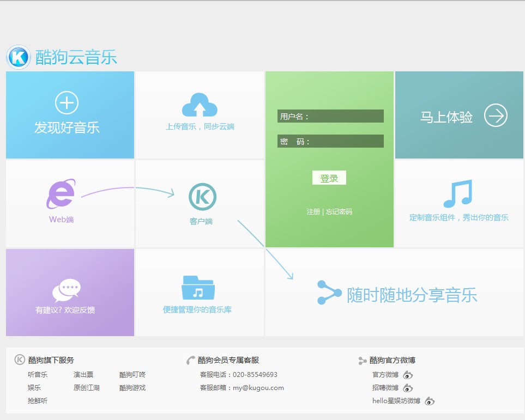Open the 招聘微博 link
Viewport: 525px width, 420px height.
[385, 387]
